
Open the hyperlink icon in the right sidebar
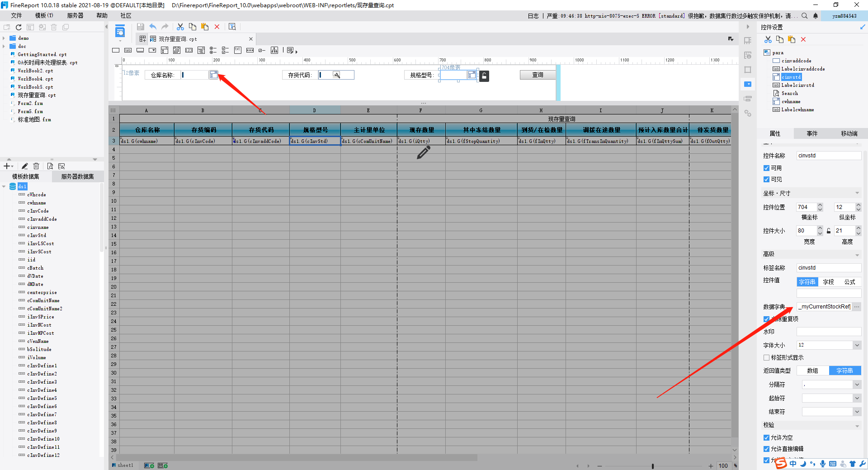(748, 113)
